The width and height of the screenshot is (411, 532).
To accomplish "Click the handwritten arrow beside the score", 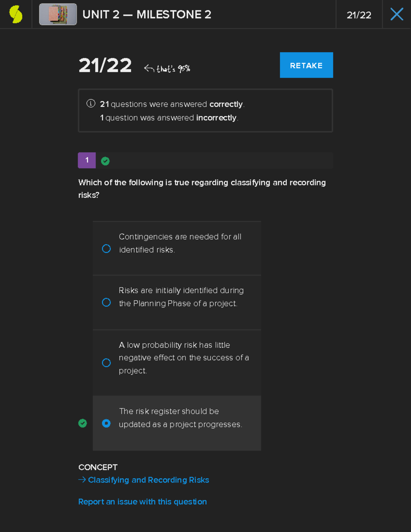I will click(149, 67).
